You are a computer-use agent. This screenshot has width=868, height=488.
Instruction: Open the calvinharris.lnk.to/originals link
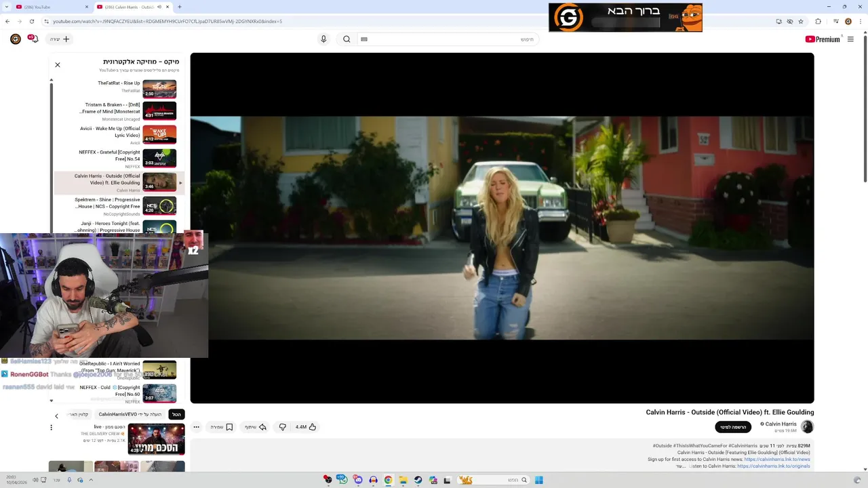click(774, 466)
